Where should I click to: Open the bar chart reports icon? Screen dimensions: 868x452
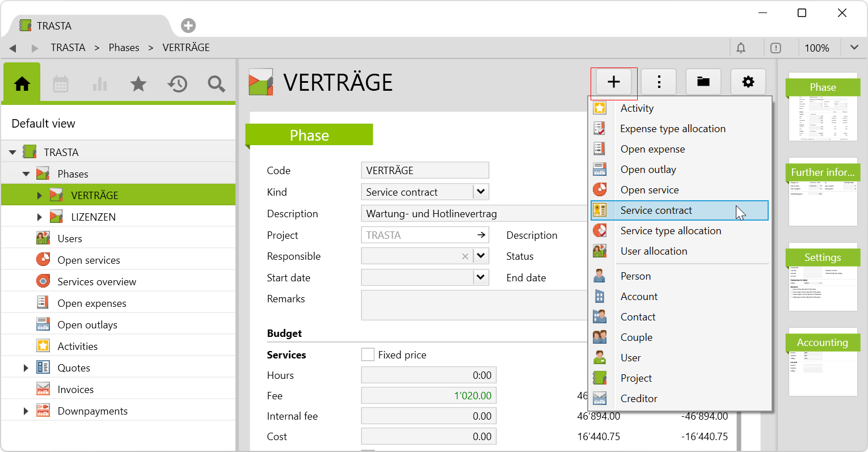100,85
